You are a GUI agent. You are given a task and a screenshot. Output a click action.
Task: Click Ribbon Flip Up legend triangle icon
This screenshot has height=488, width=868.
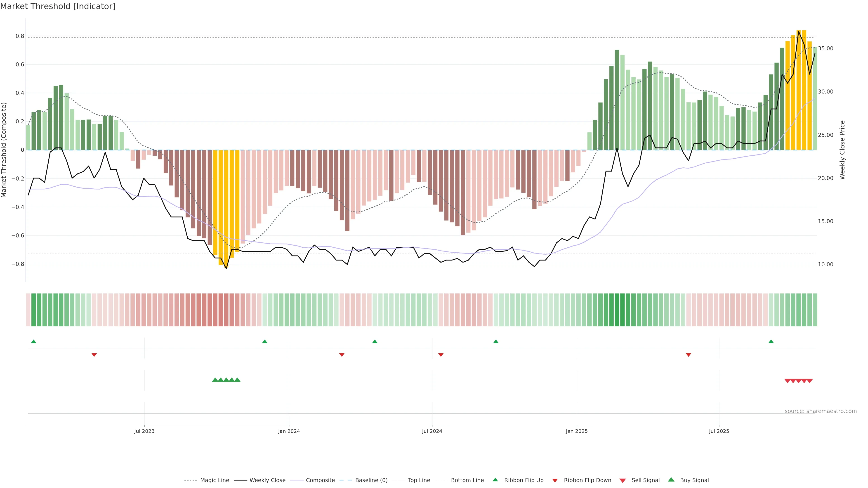click(495, 480)
